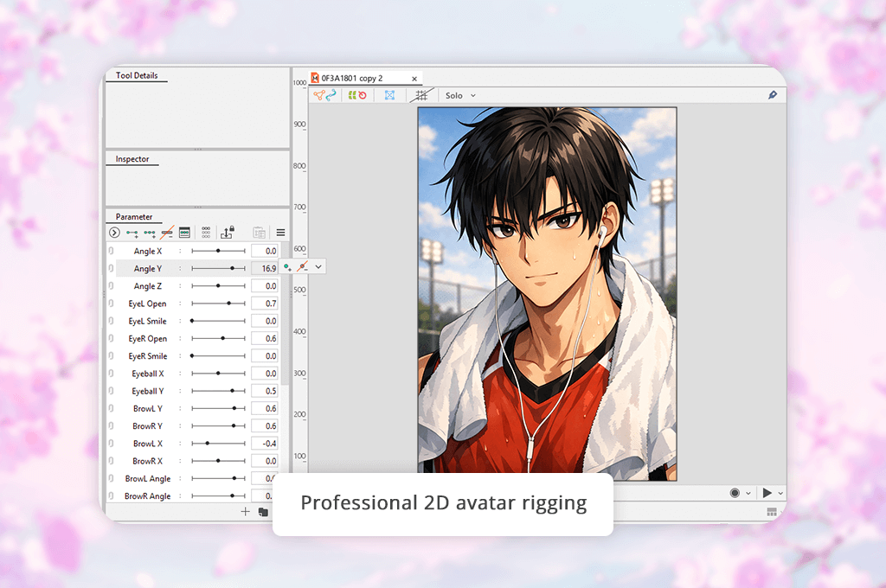Open the Parameter panel hamburger menu
Viewport: 886px width, 588px height.
[280, 232]
